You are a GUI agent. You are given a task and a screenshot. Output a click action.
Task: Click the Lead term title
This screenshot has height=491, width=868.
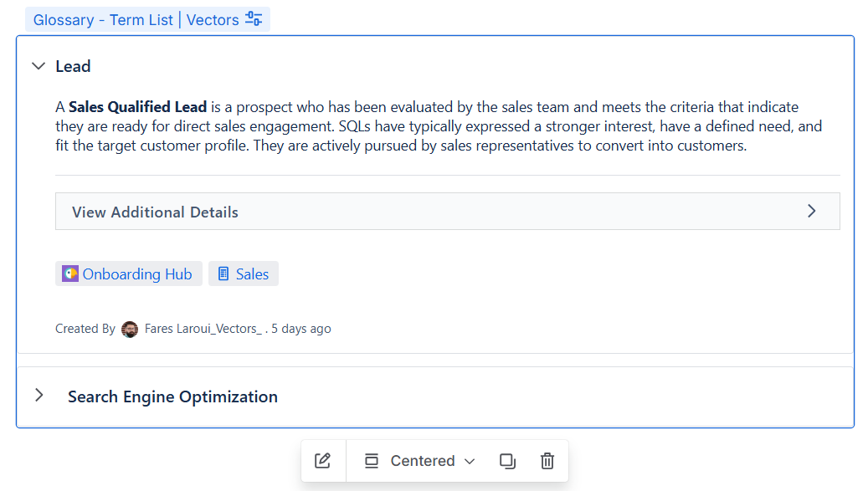click(73, 66)
